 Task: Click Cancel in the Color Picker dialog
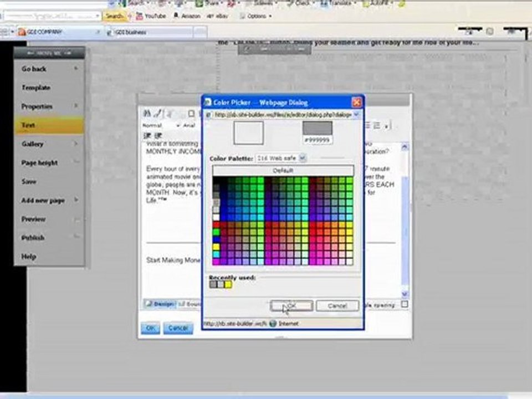pos(337,306)
